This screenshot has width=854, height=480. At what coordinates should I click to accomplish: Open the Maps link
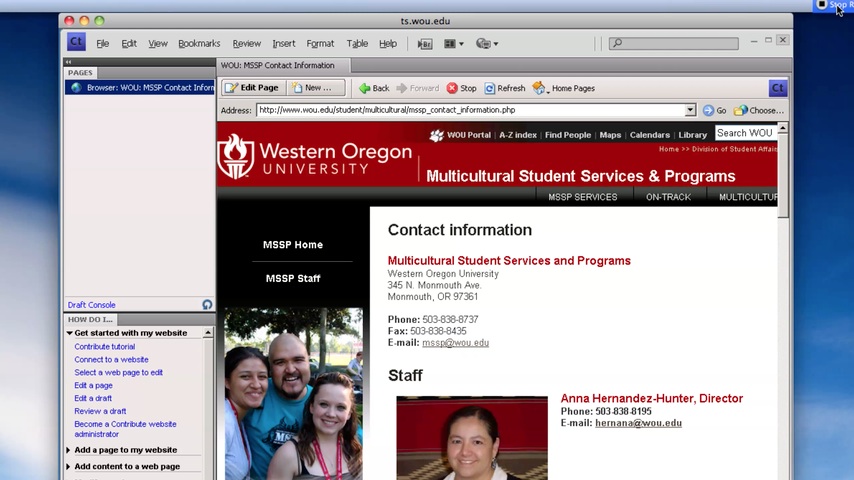pyautogui.click(x=610, y=135)
